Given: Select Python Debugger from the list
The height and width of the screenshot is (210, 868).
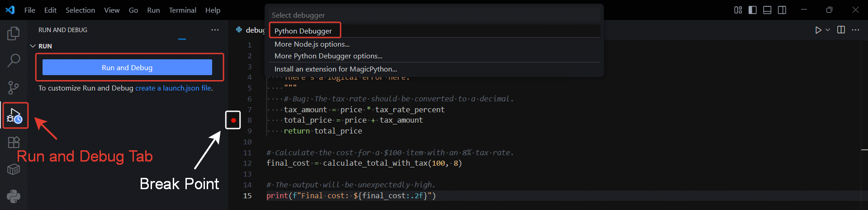Looking at the screenshot, I should point(303,31).
